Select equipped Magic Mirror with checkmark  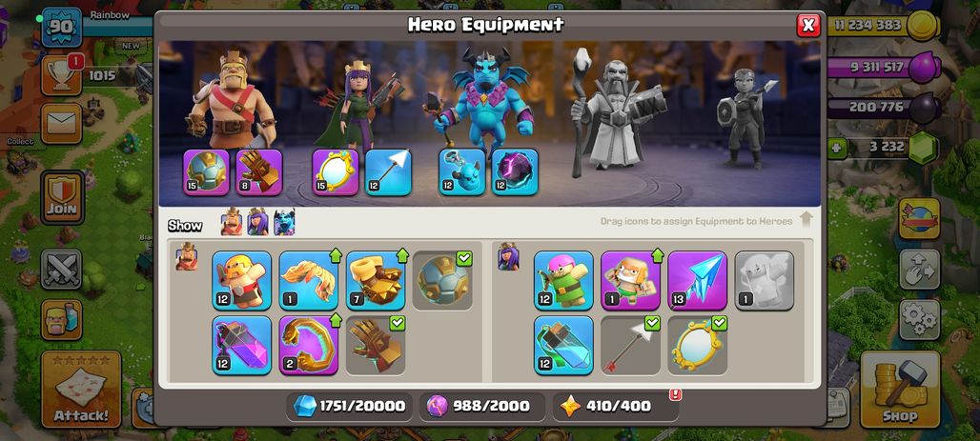(x=698, y=346)
